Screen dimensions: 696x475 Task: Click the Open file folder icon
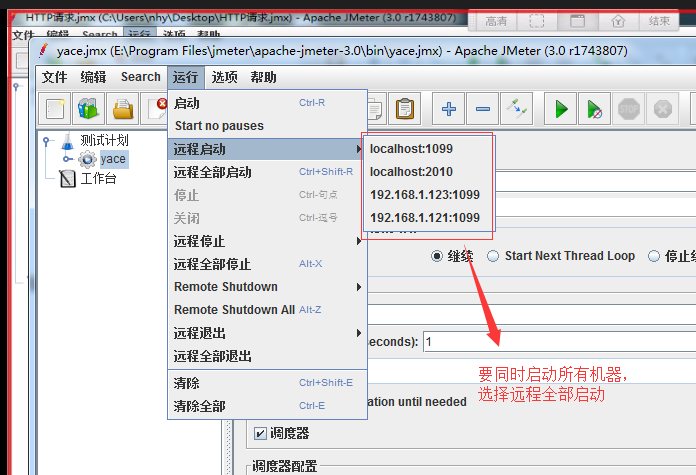[x=123, y=109]
